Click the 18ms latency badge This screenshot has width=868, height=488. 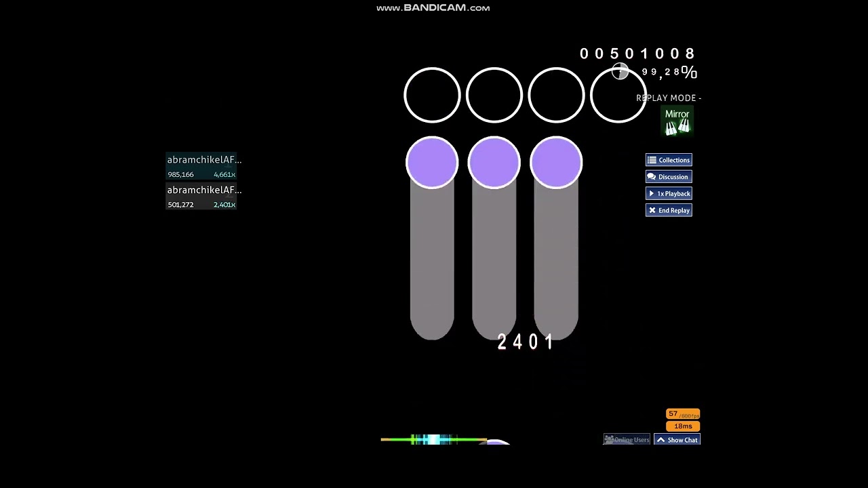point(683,426)
